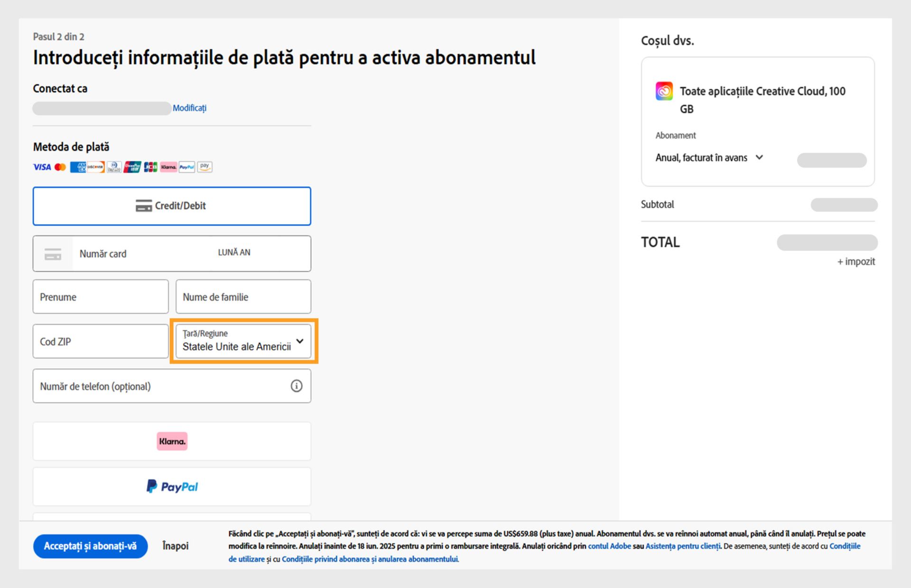Click the JCB card icon

click(x=150, y=167)
